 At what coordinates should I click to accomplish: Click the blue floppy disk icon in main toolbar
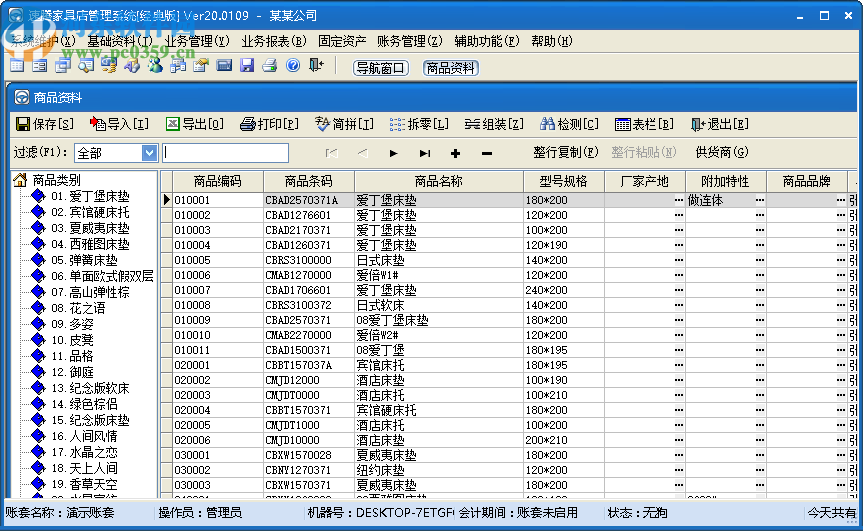tap(247, 67)
